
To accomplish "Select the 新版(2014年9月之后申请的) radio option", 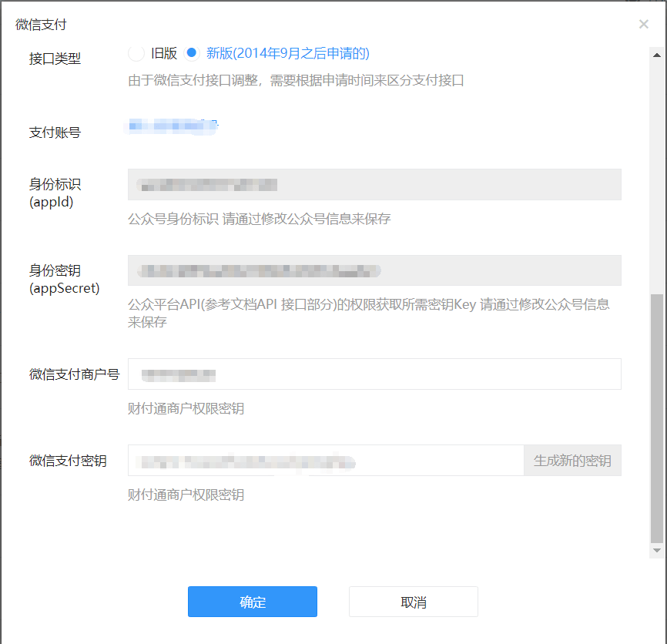I will (x=192, y=53).
